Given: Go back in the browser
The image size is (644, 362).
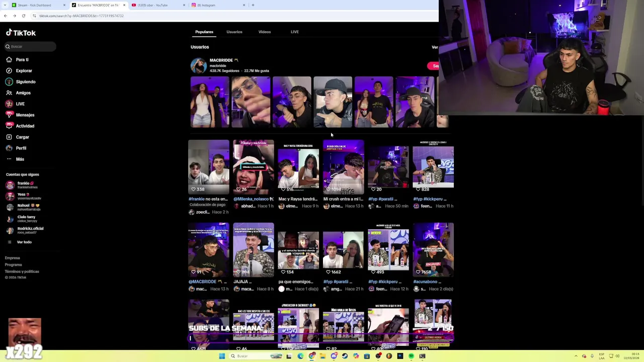Looking at the screenshot, I should tap(6, 16).
